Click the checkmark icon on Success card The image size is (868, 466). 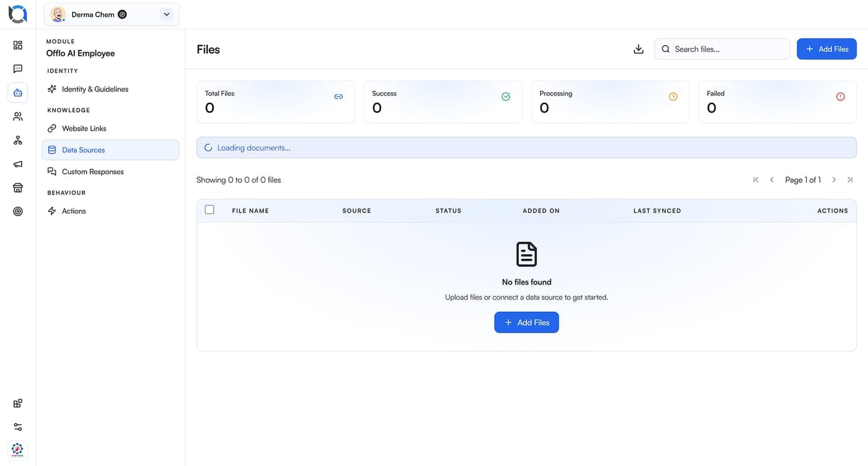click(506, 96)
